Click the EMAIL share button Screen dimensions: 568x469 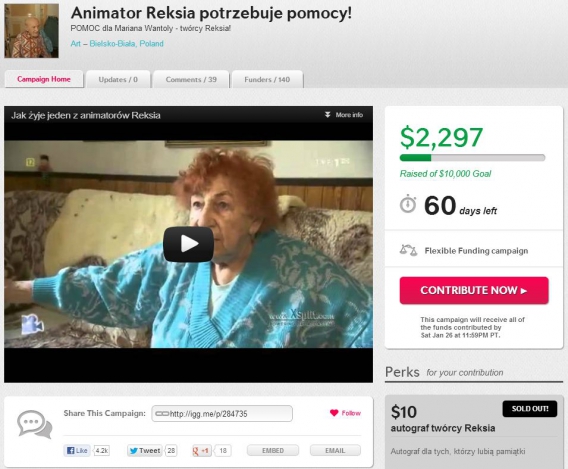tap(335, 451)
